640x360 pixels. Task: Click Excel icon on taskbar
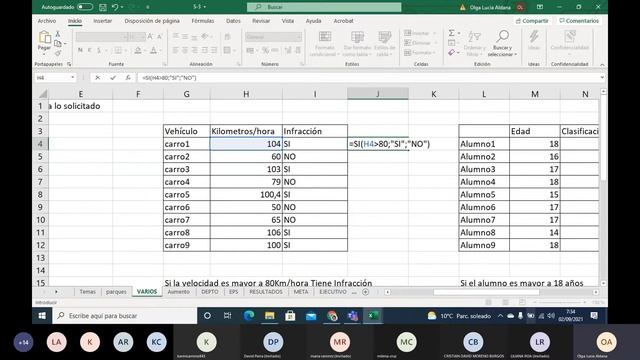373,316
